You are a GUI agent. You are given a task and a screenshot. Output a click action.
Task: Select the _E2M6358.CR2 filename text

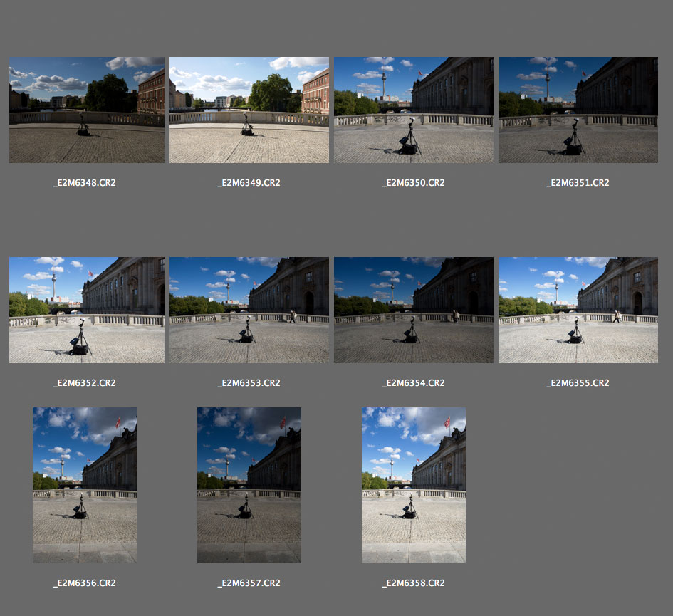(414, 583)
